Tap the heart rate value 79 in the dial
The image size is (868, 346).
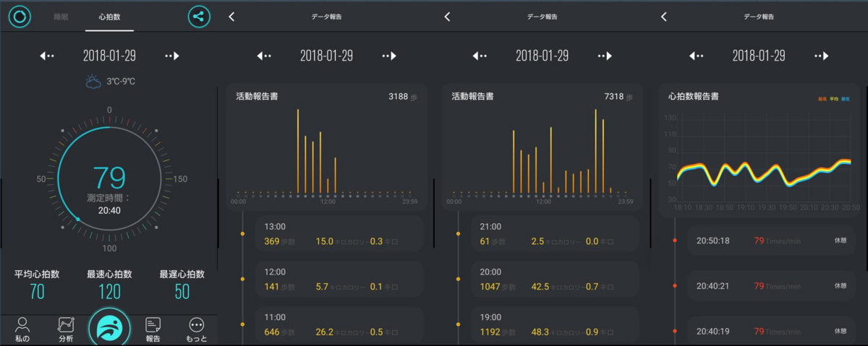[109, 177]
